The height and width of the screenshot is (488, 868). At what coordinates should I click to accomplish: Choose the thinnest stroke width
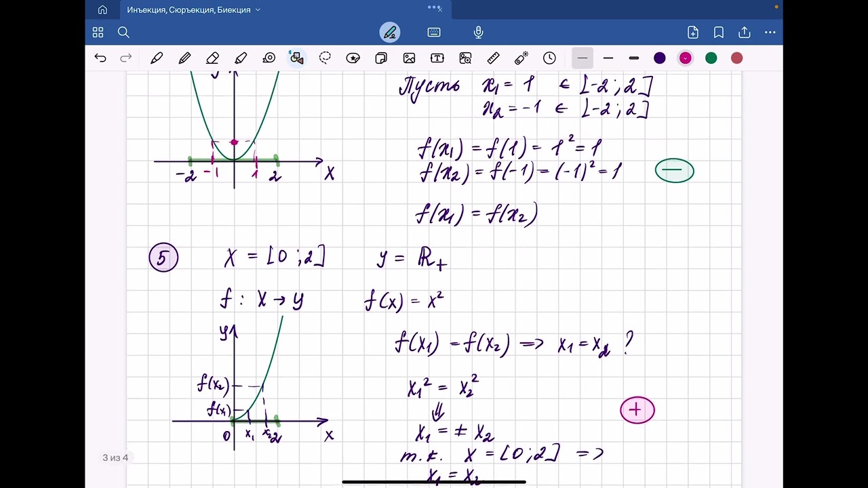[583, 58]
